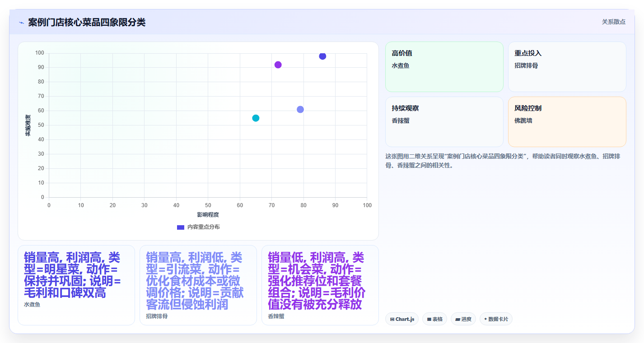Click the 实施难度 y-axis title
Screen dimensions: 644x343
(x=28, y=125)
